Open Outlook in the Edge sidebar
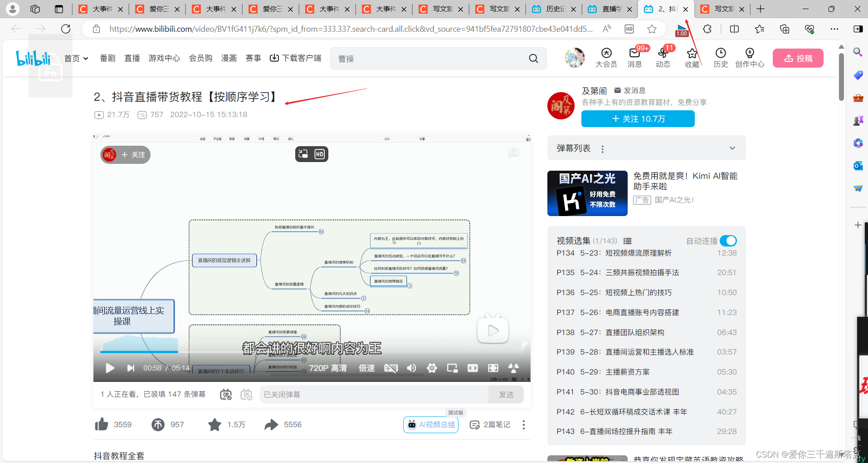868x463 pixels. coord(858,166)
